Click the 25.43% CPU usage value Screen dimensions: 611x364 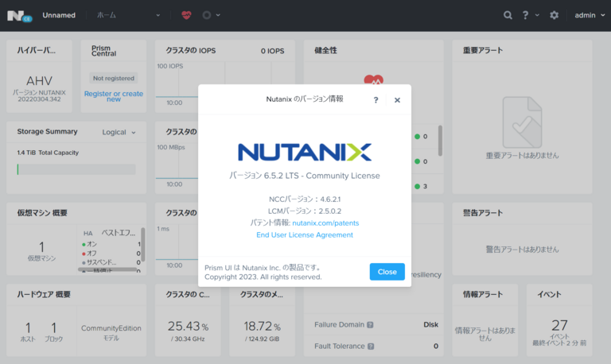[188, 326]
